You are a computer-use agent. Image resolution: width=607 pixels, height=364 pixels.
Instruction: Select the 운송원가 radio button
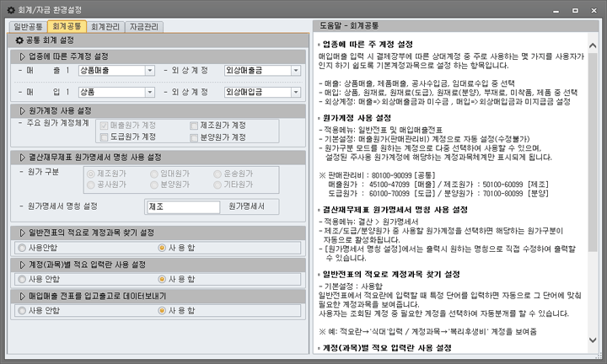pos(218,174)
